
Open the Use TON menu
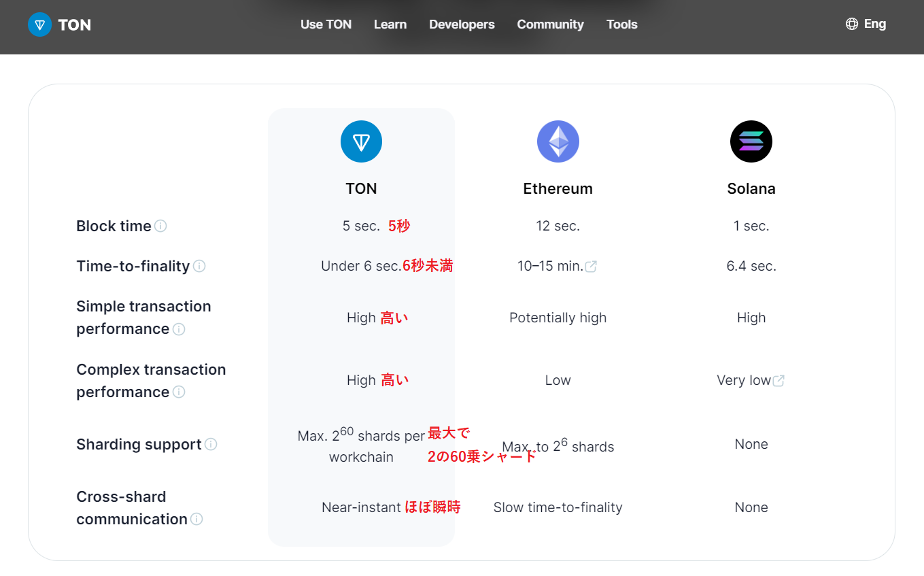(326, 24)
